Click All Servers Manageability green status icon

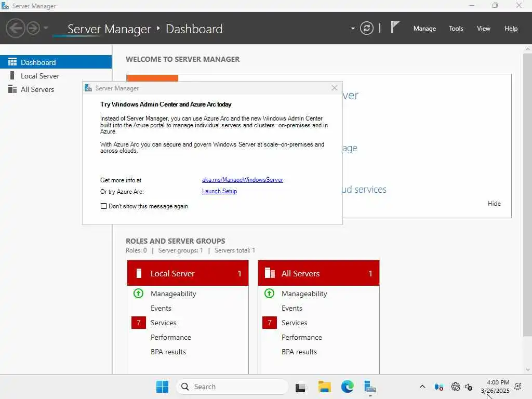[x=270, y=293]
